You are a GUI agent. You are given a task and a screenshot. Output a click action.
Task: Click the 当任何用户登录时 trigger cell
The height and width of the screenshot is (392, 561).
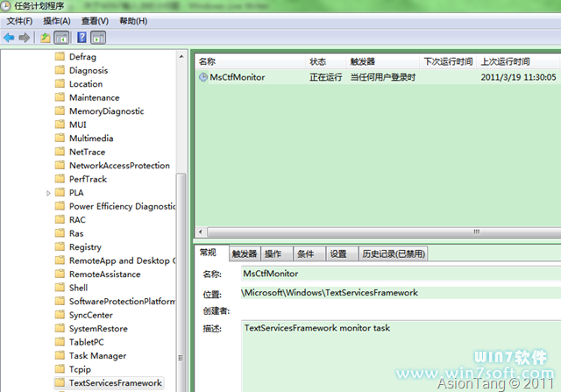click(382, 77)
